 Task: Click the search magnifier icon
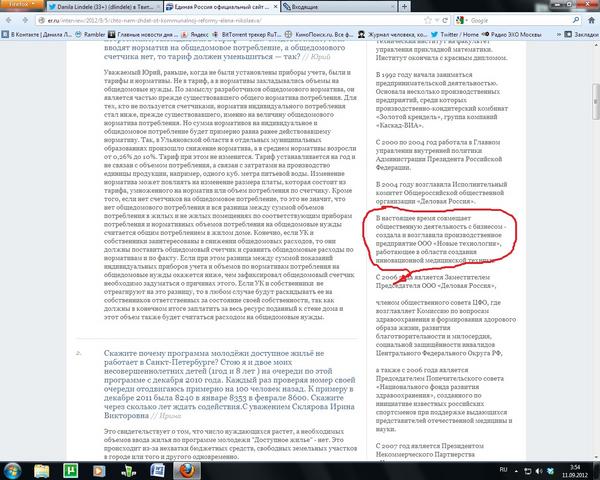[576, 20]
